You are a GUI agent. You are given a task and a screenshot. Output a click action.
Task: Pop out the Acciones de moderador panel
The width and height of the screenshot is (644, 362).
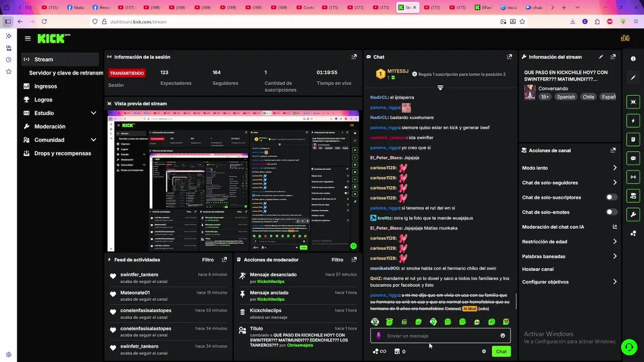[x=354, y=259]
